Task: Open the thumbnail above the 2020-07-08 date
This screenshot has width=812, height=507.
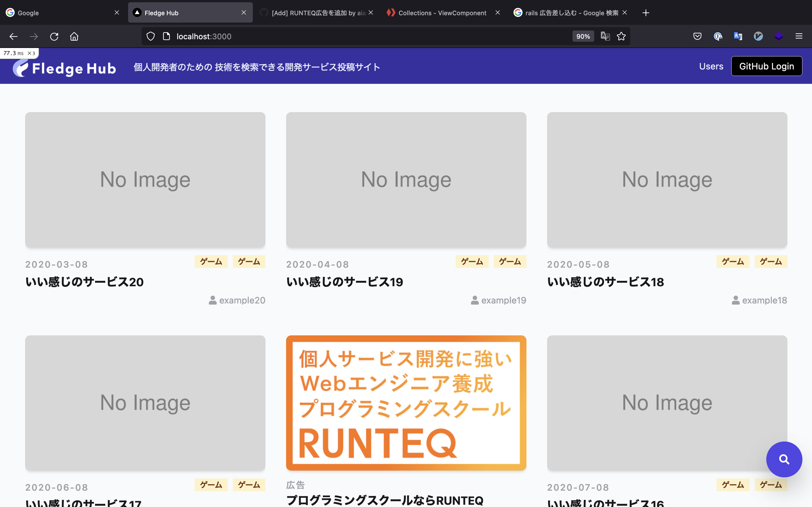Action: point(667,403)
